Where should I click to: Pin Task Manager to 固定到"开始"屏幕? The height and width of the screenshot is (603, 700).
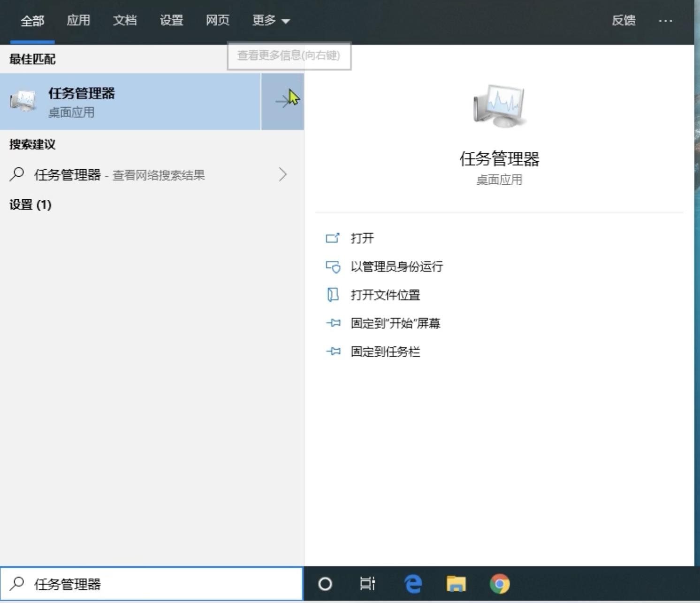pyautogui.click(x=395, y=324)
